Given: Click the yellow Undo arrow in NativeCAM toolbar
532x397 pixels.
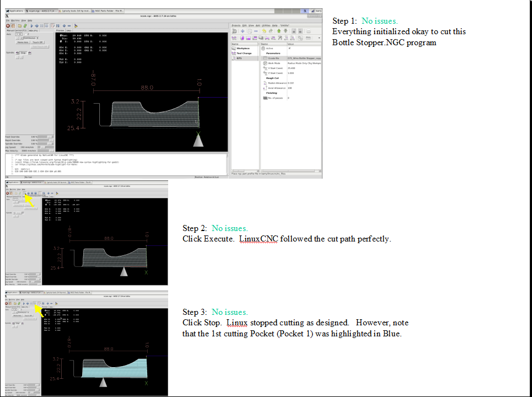Looking at the screenshot, I should click(x=264, y=31).
